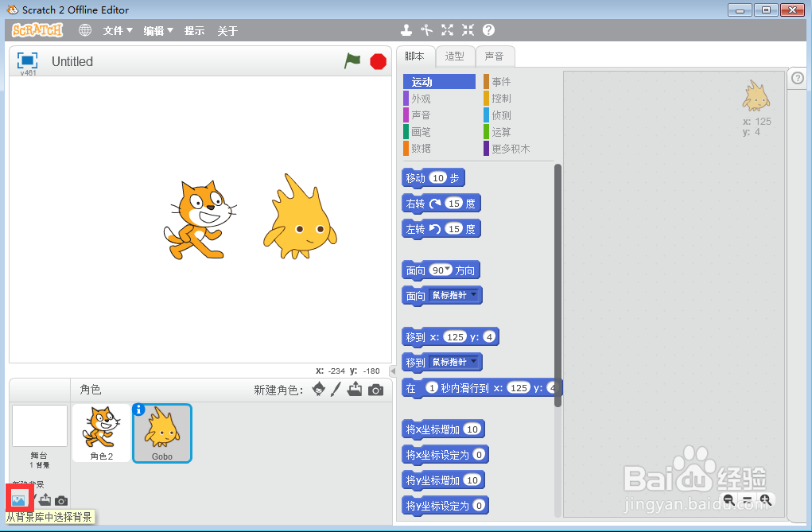812x532 pixels.
Task: Select the 外观 block category
Action: click(x=439, y=99)
